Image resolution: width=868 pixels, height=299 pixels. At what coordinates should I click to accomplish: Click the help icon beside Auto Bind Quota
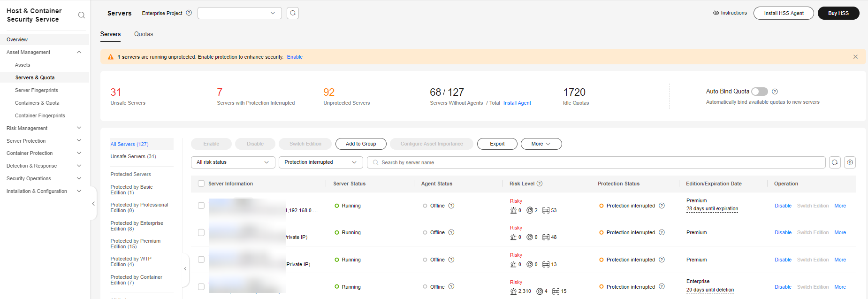[x=775, y=92]
